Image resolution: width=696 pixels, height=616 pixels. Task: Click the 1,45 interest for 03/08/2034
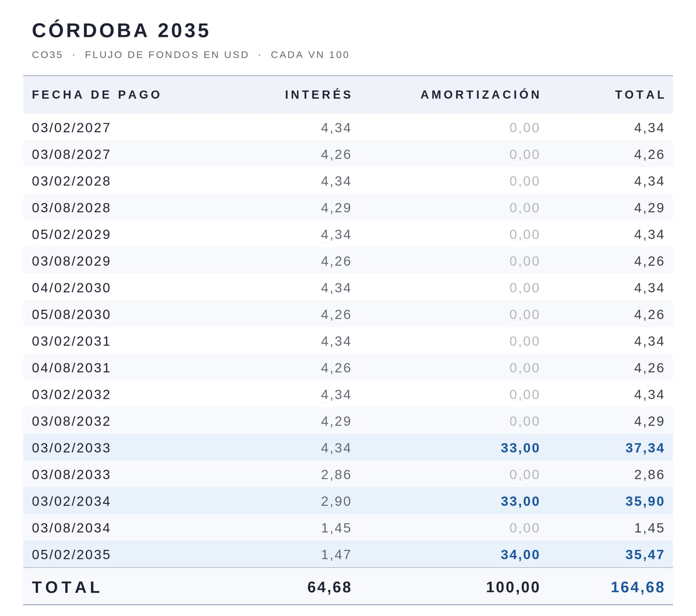(336, 528)
